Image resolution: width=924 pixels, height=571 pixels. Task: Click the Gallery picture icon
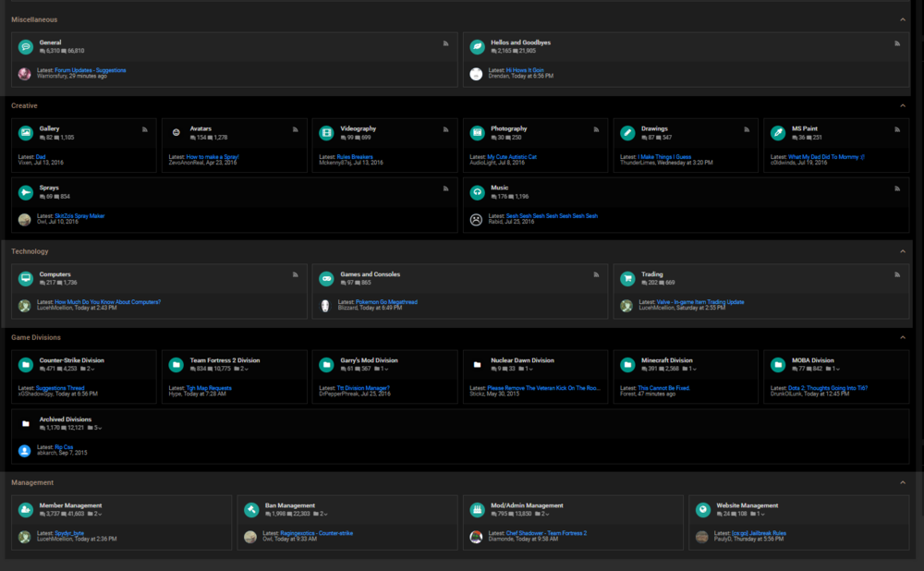(25, 132)
